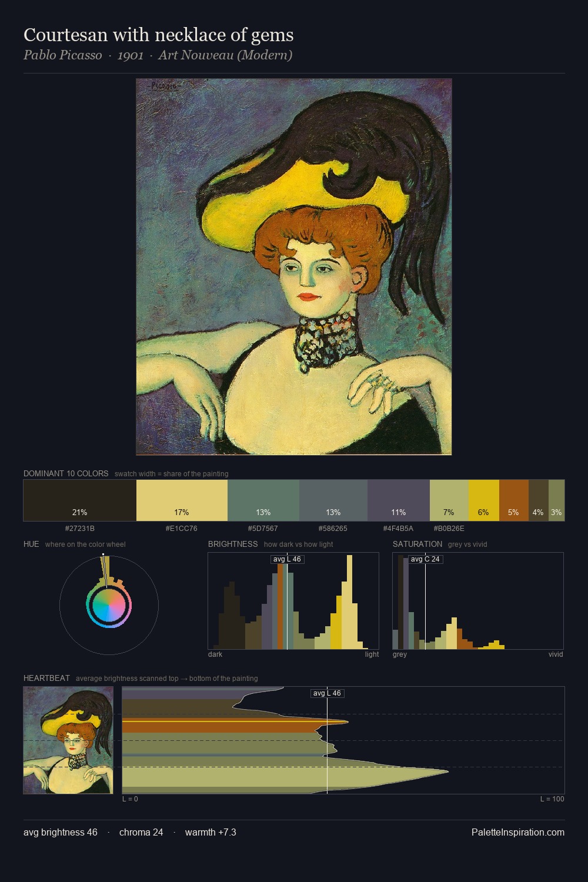Select the olive 7% swatch
Viewport: 588px width, 882px height.
449,500
